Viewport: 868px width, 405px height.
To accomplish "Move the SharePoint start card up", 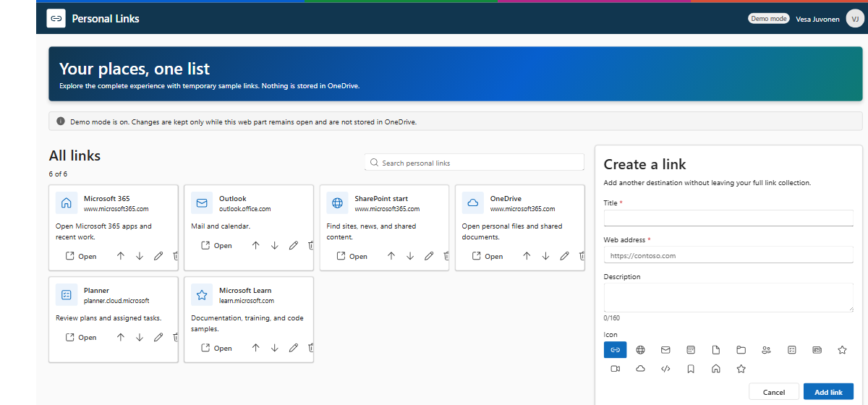I will point(391,256).
